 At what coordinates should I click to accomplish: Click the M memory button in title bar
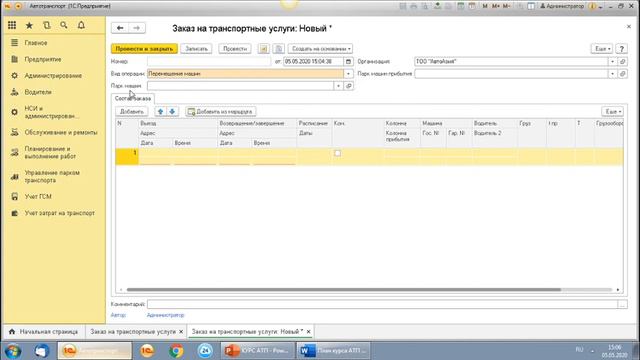tap(485, 6)
